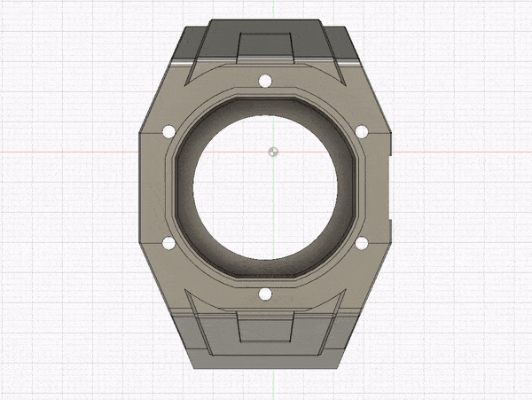This screenshot has width=532, height=400.
Task: Select the left flat side of bezel
Action: 153,188
